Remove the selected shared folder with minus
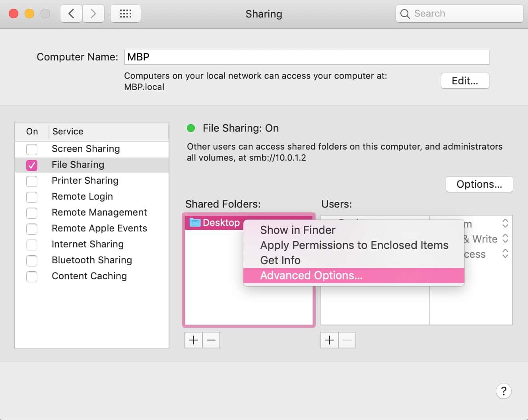Screen dimensions: 528x420 click(x=211, y=340)
